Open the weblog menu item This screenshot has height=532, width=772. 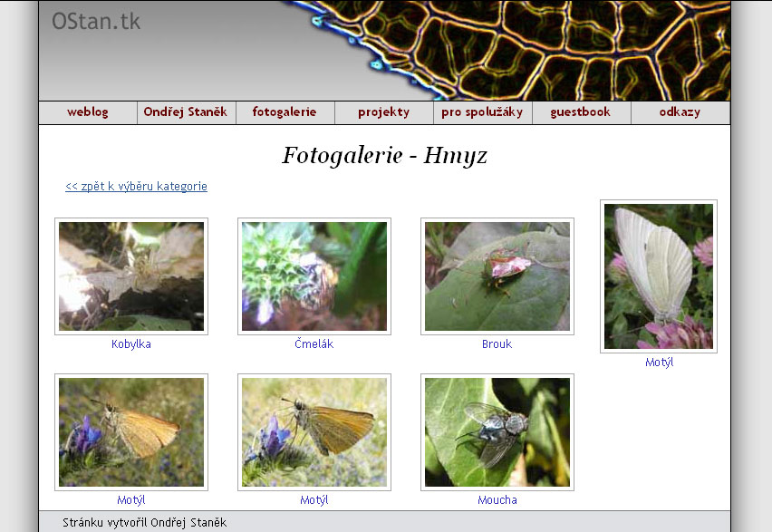click(x=88, y=112)
